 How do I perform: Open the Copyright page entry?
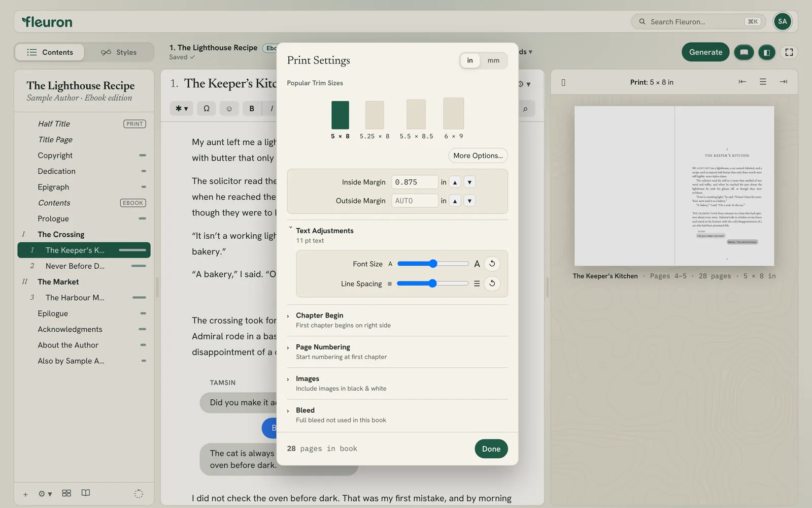point(84,155)
